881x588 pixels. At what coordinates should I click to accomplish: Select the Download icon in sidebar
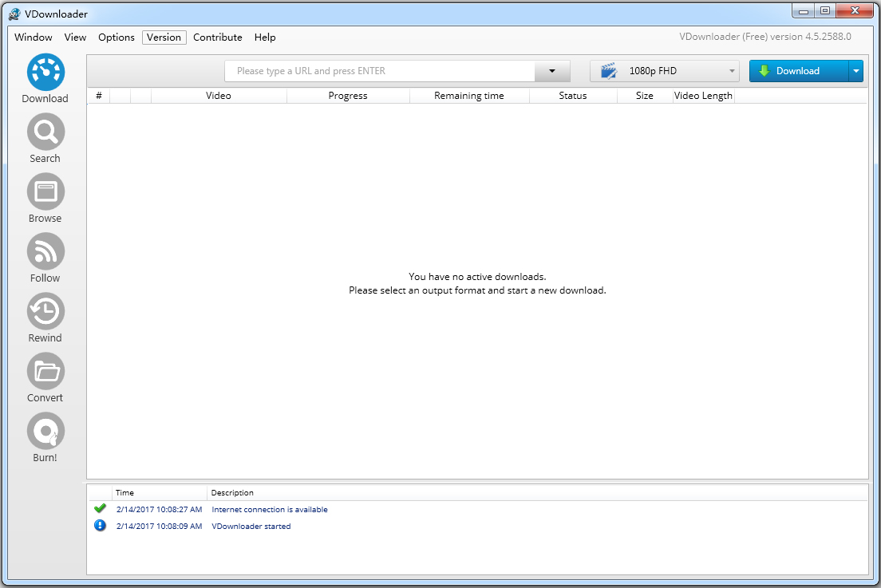[45, 77]
